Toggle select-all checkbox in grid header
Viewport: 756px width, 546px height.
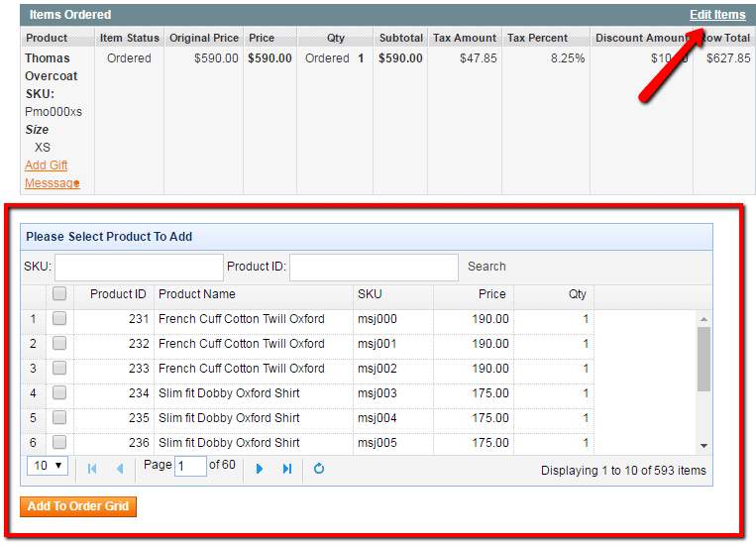click(59, 294)
